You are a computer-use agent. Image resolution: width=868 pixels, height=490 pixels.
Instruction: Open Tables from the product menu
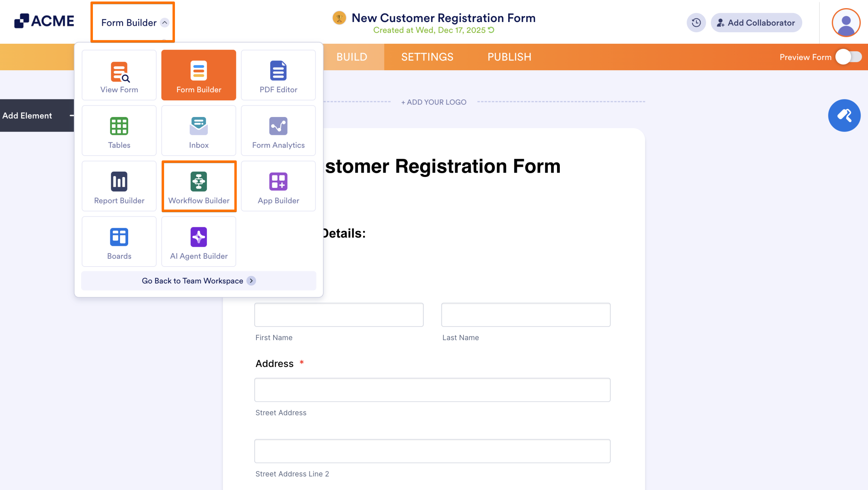click(119, 131)
